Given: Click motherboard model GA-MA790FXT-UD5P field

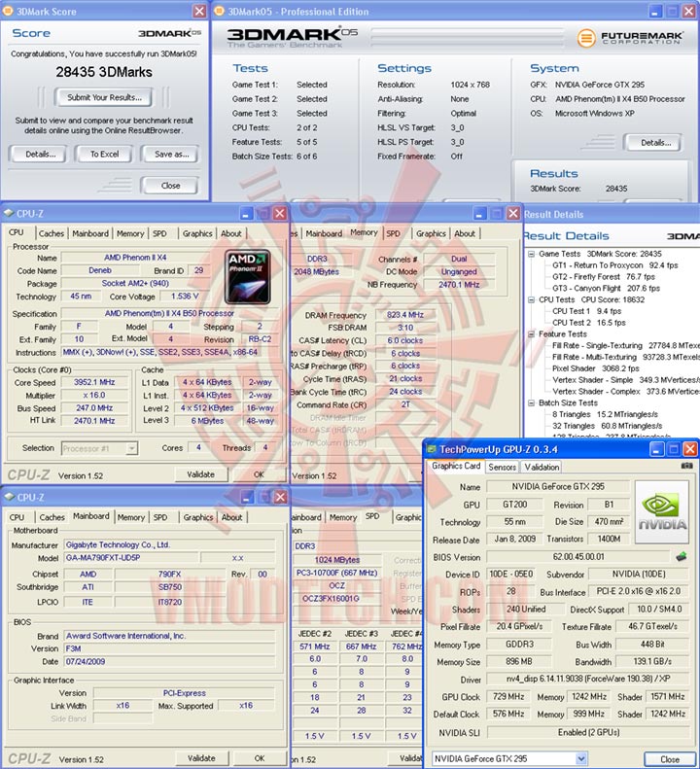Looking at the screenshot, I should click(130, 558).
